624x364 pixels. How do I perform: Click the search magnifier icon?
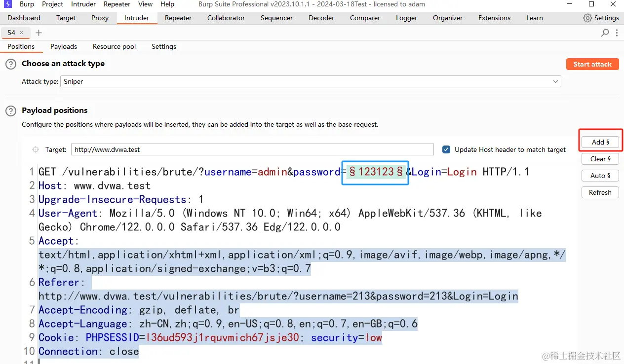(x=605, y=33)
